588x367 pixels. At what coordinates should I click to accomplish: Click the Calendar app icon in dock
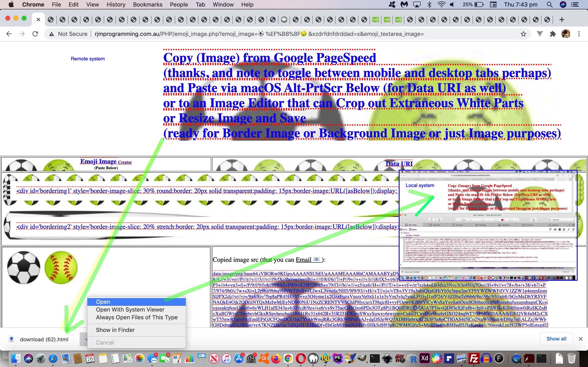click(90, 359)
